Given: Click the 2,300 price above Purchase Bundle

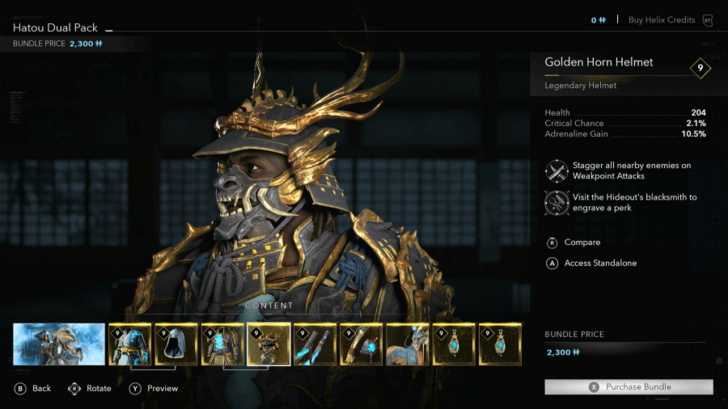Looking at the screenshot, I should pos(563,352).
